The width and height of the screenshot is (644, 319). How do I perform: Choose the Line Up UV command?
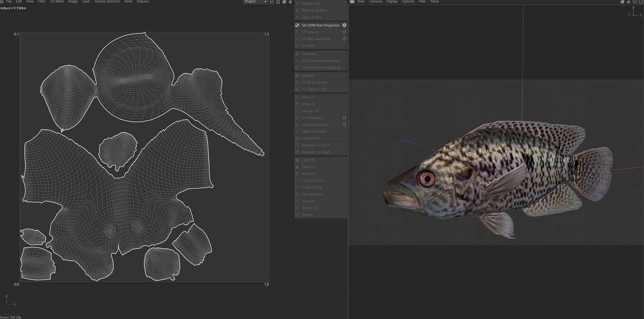(x=320, y=111)
